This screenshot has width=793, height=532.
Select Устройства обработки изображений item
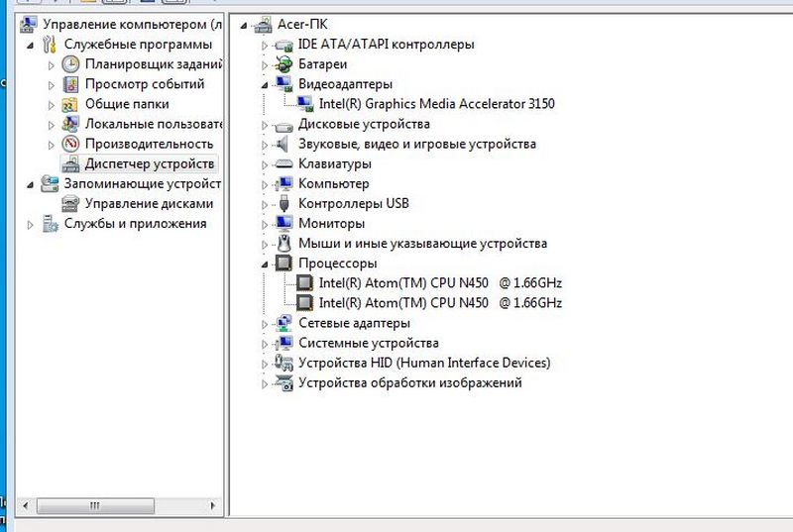pyautogui.click(x=409, y=382)
